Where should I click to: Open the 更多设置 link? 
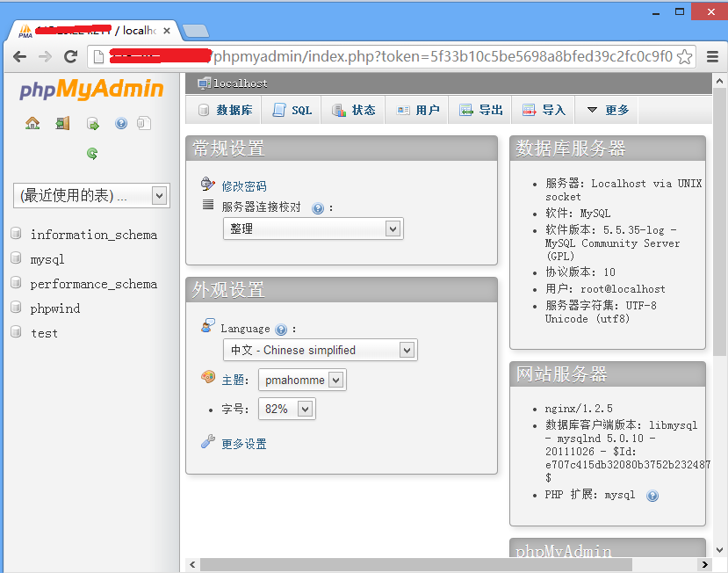click(x=244, y=445)
